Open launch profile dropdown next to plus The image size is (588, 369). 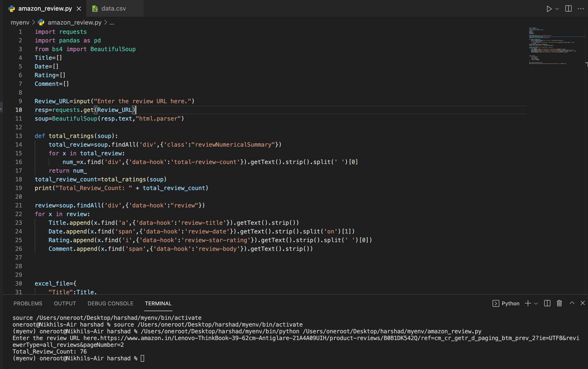click(x=536, y=303)
